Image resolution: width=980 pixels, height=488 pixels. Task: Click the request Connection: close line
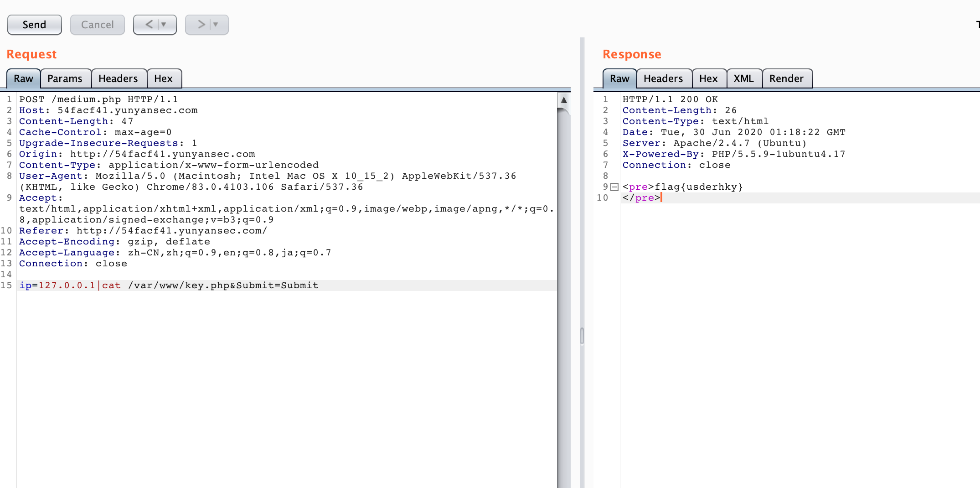click(73, 264)
